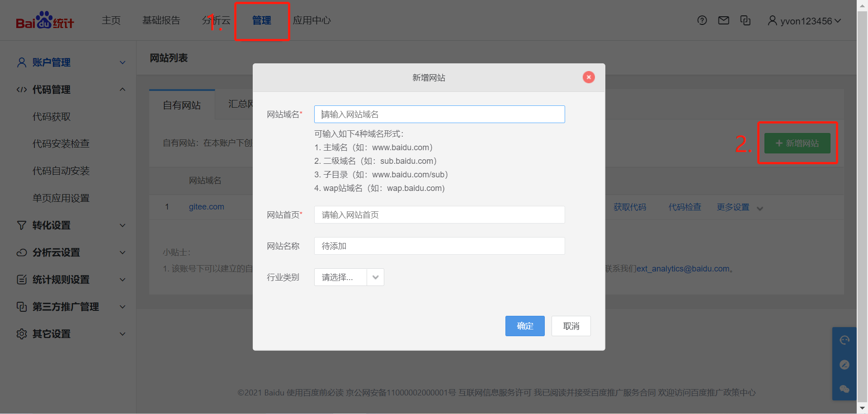This screenshot has width=868, height=414.
Task: Click the user avatar icon
Action: click(x=772, y=21)
